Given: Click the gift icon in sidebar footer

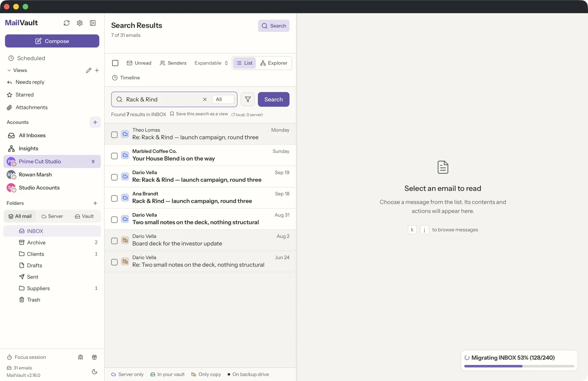Looking at the screenshot, I should tap(94, 357).
